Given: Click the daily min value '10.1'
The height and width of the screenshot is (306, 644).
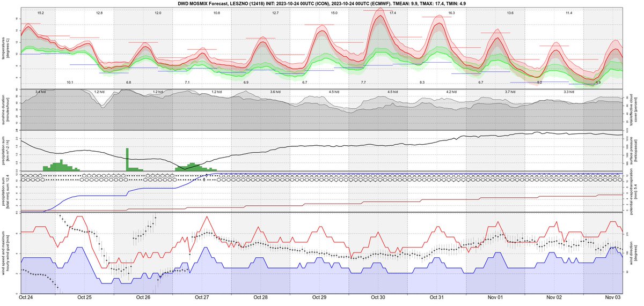Looking at the screenshot, I should pos(70,83).
